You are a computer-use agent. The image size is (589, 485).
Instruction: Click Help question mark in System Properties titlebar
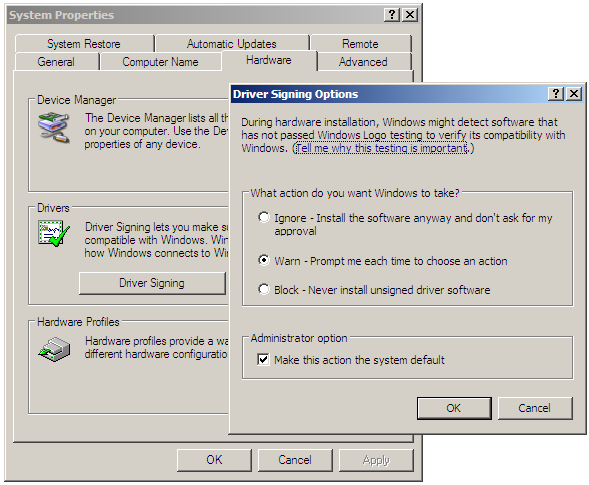[392, 15]
